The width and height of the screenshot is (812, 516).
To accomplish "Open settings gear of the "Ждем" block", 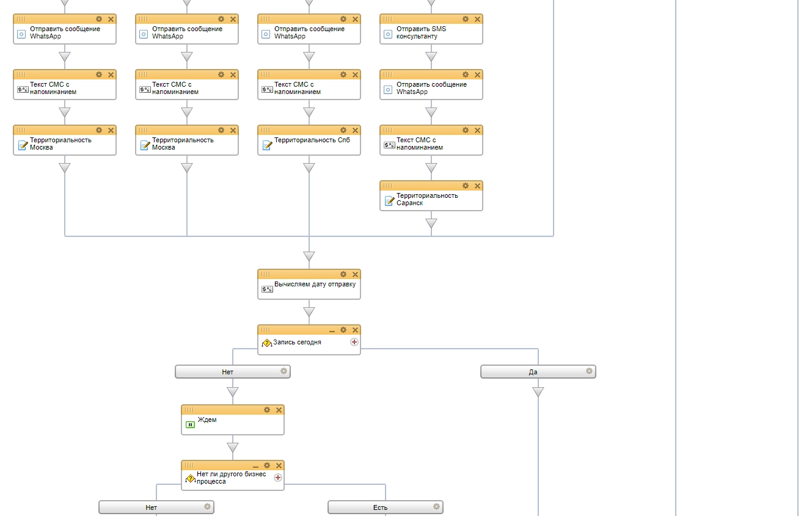I will pos(267,410).
